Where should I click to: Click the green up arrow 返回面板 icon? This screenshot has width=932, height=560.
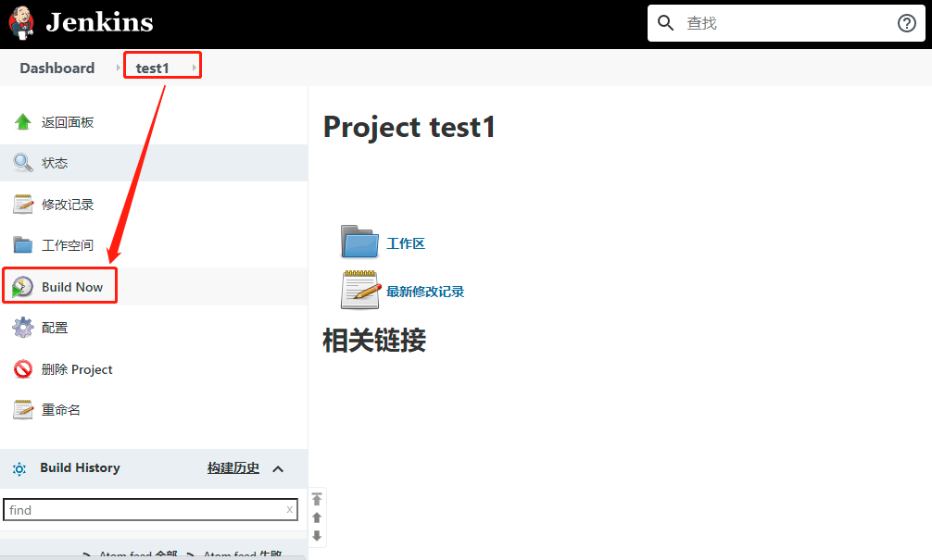22,122
